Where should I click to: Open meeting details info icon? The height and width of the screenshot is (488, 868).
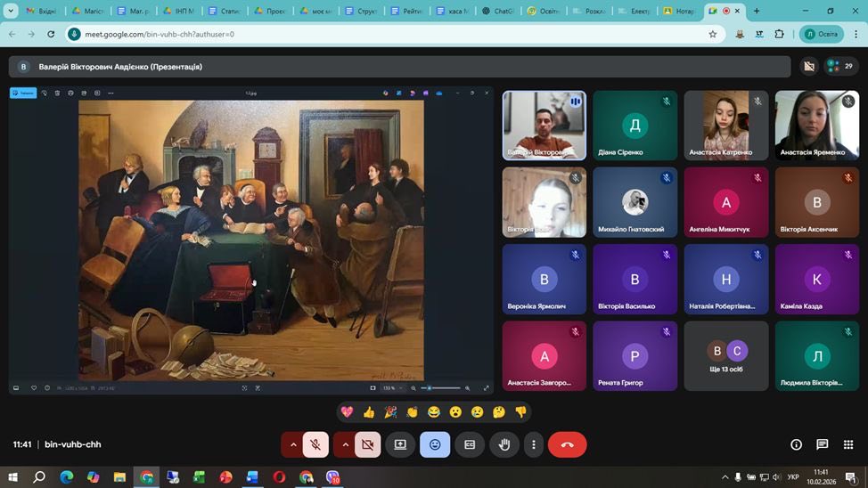pyautogui.click(x=796, y=444)
